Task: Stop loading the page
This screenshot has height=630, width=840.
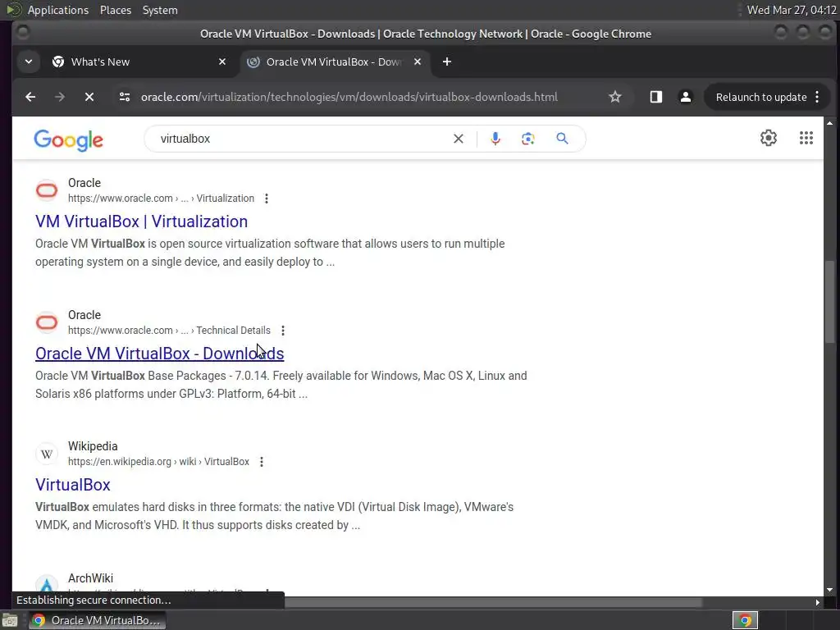Action: tap(89, 97)
